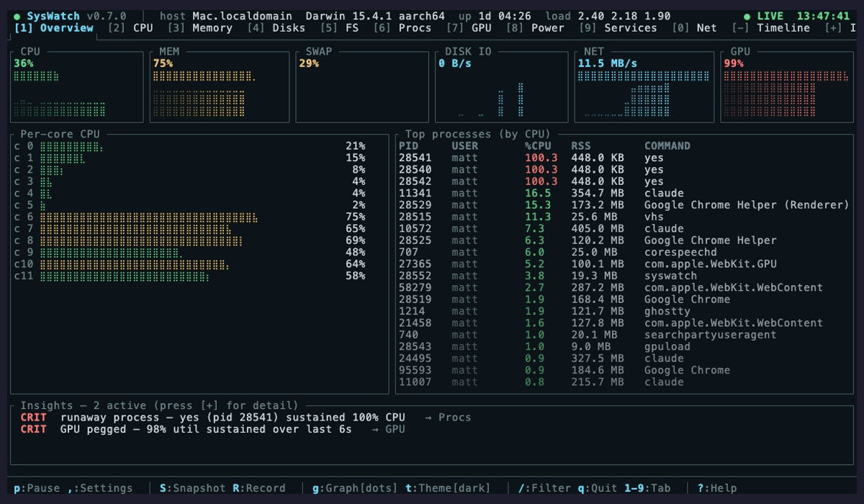The height and width of the screenshot is (504, 864).
Task: Open the [6] Procs tab
Action: 402,28
